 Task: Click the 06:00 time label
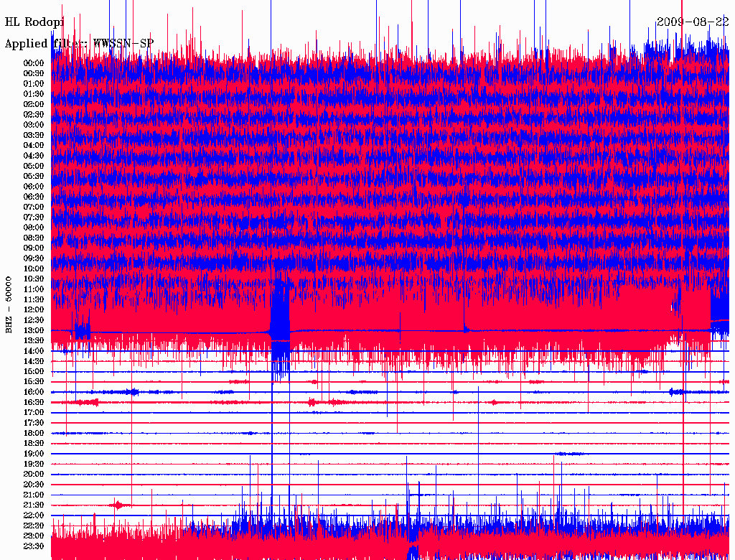(33, 186)
